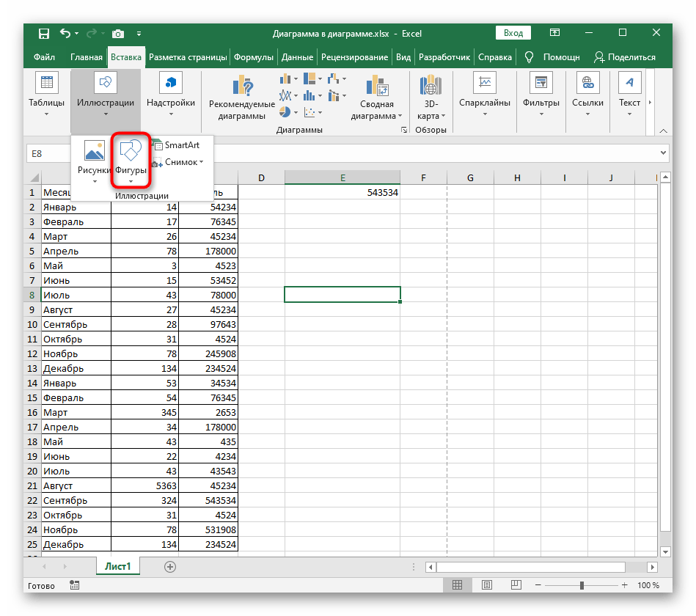Viewport: 696px width, 616px height.
Task: Insert pie or doughnut chart icon
Action: (288, 112)
